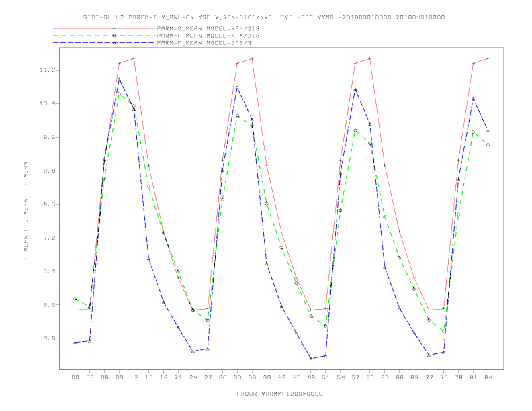The width and height of the screenshot is (532, 411).
Task: Click y-axis tick value 8.8
Action: pyautogui.click(x=49, y=171)
